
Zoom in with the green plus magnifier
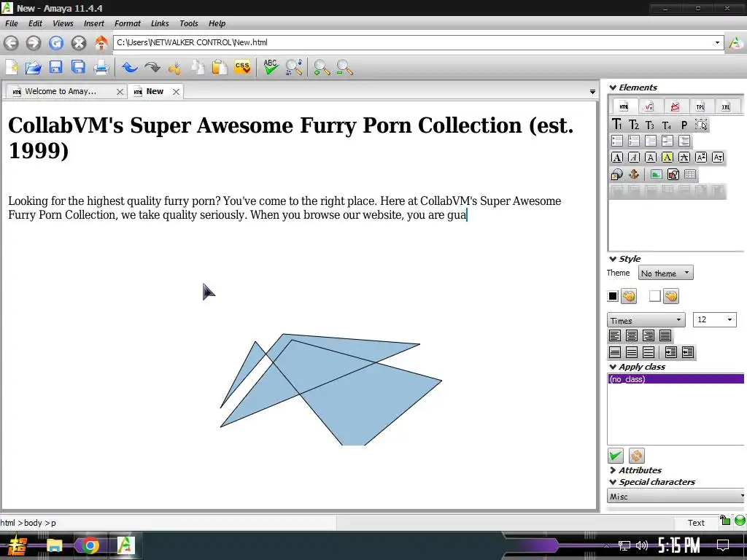point(322,68)
